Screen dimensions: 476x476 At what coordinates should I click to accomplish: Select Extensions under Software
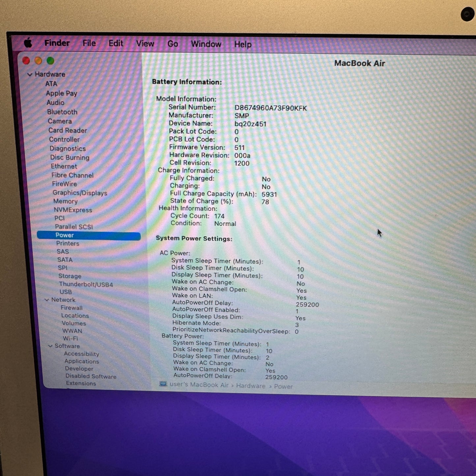tap(81, 383)
